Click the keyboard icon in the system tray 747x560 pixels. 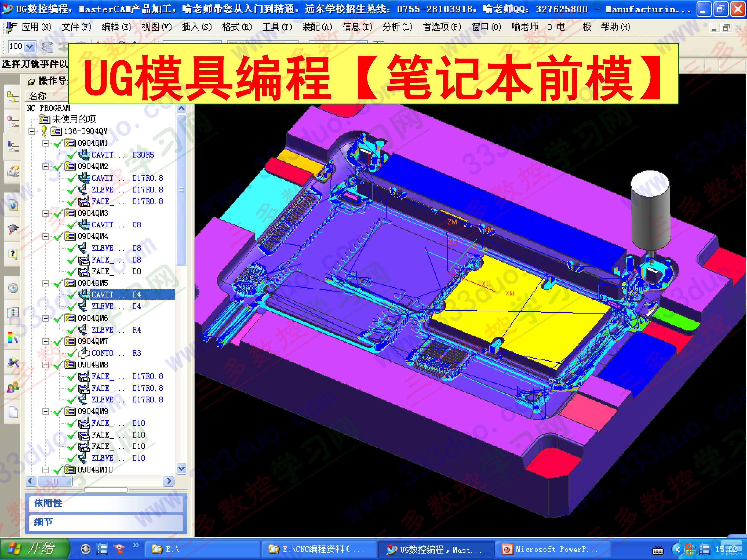tap(658, 551)
